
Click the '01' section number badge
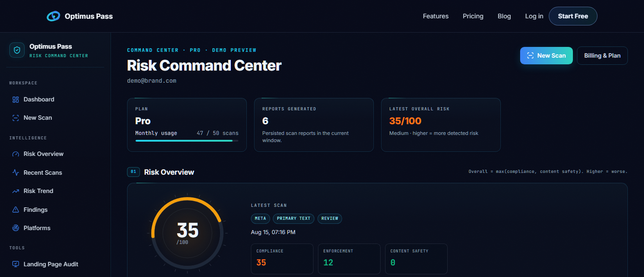click(133, 172)
